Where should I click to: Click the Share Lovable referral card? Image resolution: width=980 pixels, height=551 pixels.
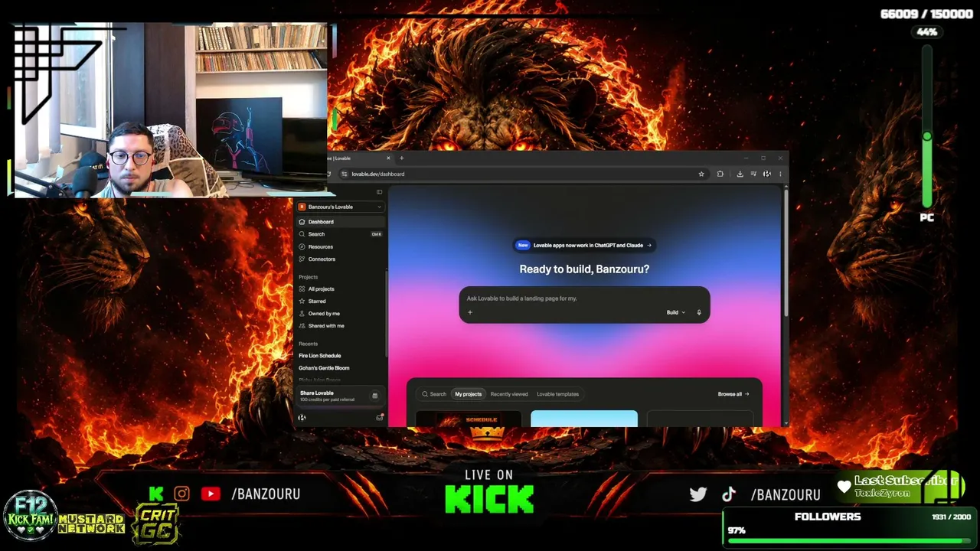pos(339,396)
